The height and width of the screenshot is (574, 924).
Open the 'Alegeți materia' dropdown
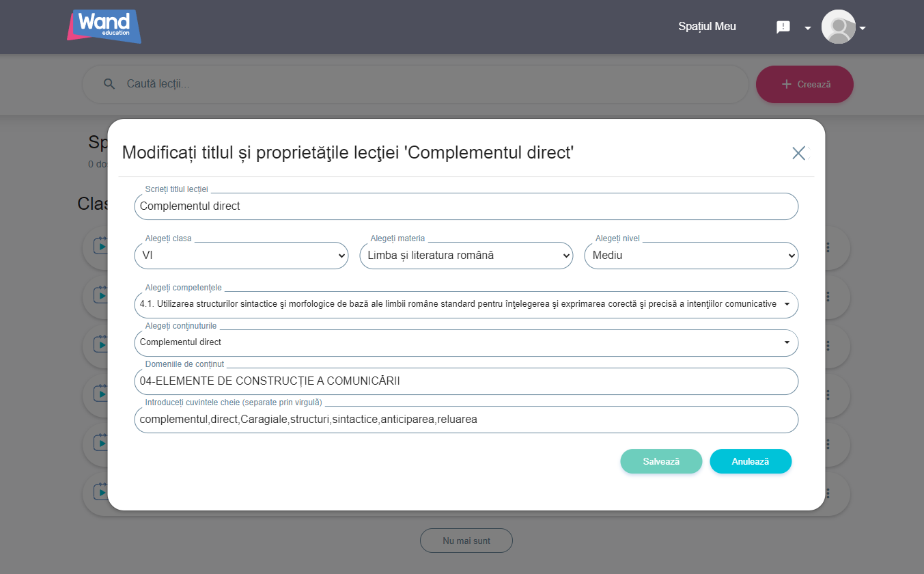[x=466, y=256]
